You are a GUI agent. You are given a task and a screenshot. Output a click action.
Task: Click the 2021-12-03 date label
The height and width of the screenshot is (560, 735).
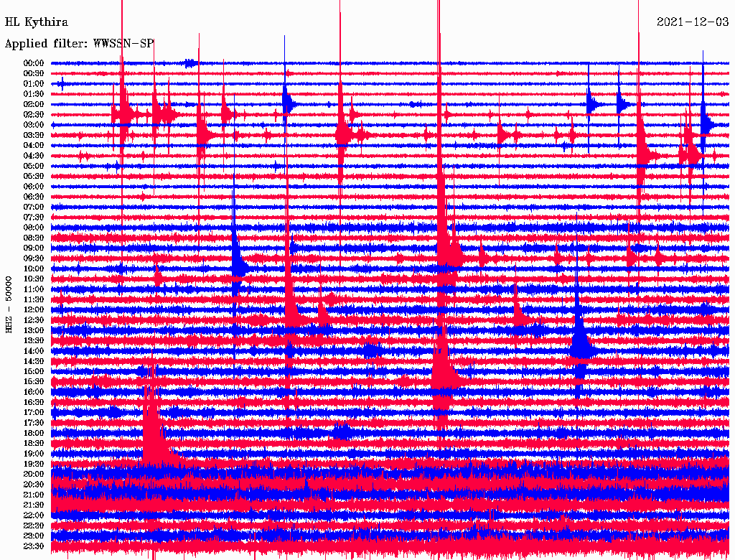click(x=693, y=22)
